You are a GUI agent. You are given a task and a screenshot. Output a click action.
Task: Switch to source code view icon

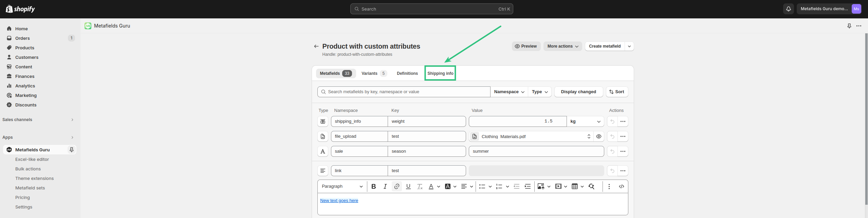621,186
